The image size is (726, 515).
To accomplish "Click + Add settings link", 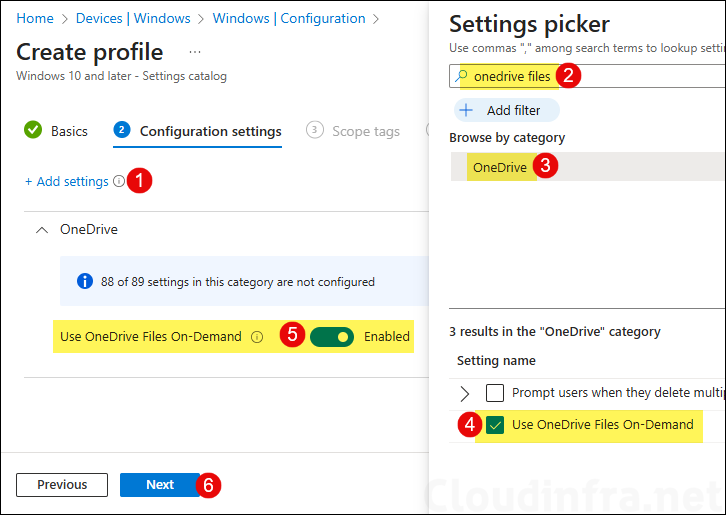I will click(x=67, y=181).
